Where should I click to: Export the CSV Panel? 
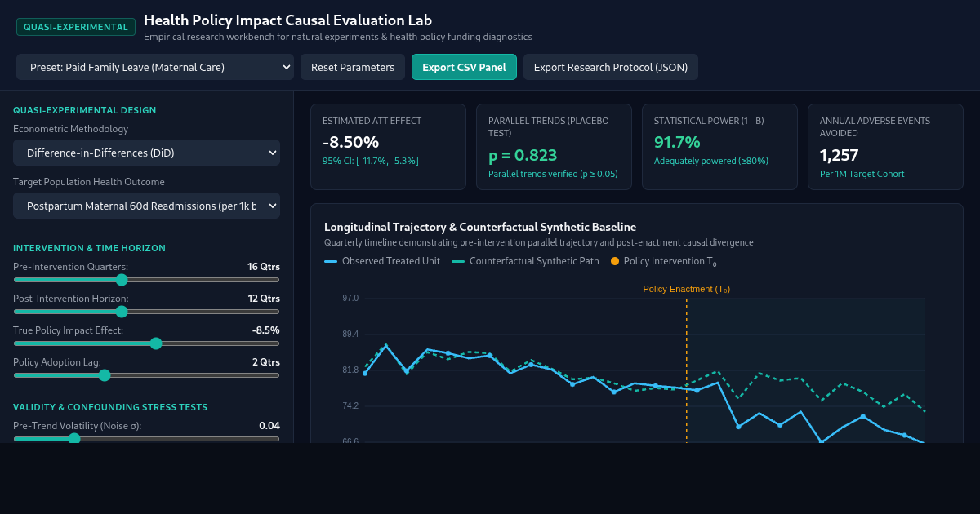464,67
